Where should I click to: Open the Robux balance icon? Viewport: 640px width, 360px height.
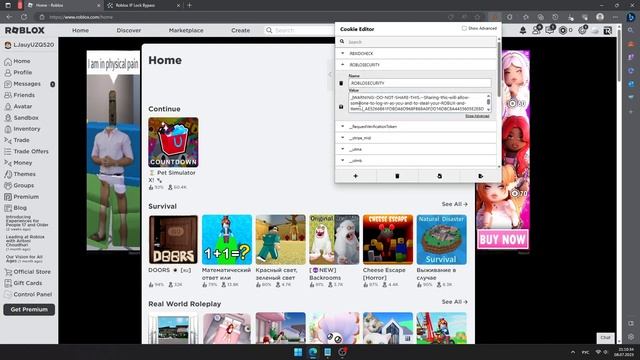[563, 31]
